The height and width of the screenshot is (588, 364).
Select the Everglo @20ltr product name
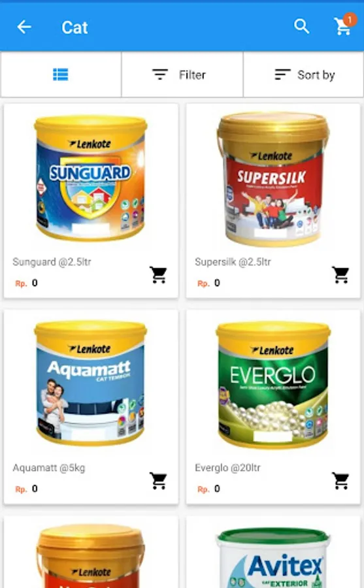(227, 468)
